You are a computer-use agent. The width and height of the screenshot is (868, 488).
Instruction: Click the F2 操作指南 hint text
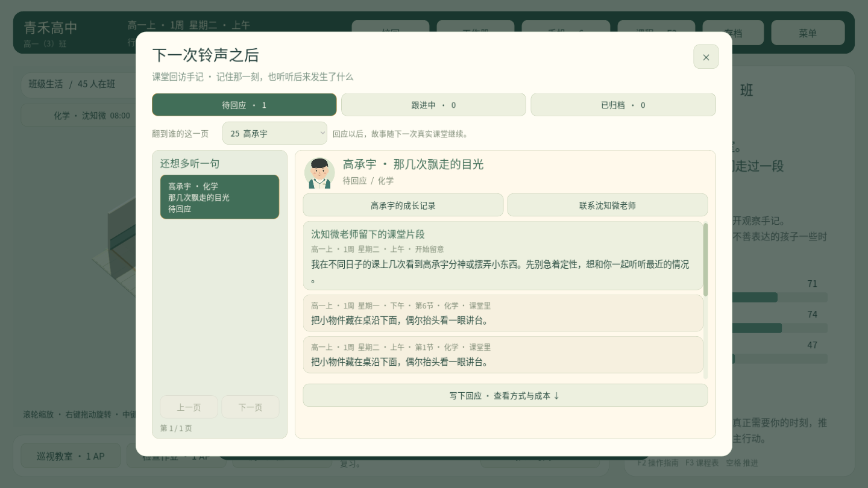[x=658, y=463]
